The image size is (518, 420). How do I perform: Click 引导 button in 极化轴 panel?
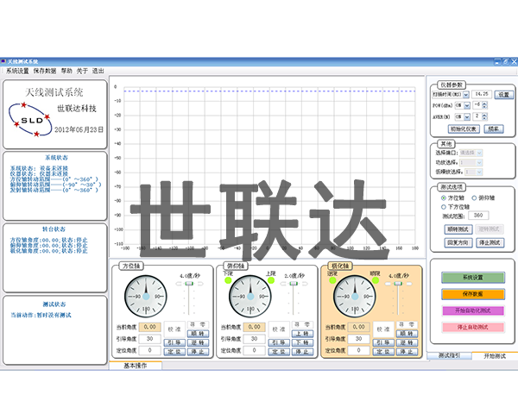pos(383,342)
